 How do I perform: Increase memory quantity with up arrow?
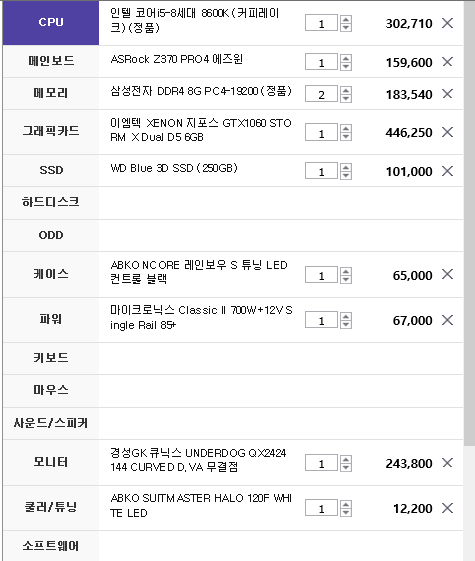click(x=346, y=90)
